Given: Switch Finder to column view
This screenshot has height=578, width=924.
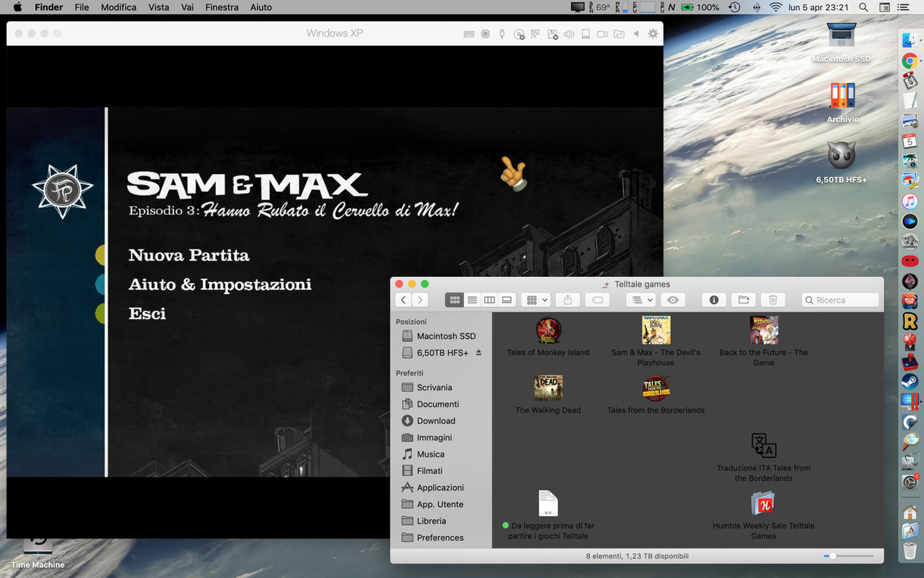Looking at the screenshot, I should click(x=489, y=300).
